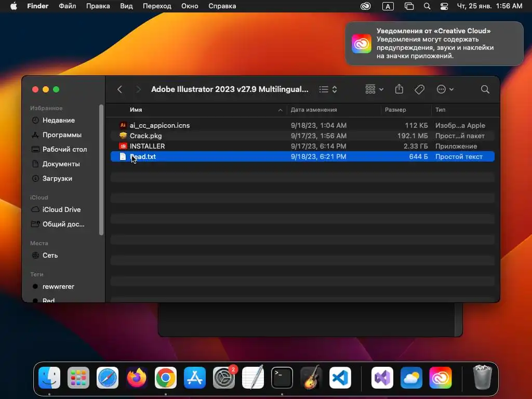Click the INSTALLER date 9/17/23, 6:14 PM

[x=318, y=146]
